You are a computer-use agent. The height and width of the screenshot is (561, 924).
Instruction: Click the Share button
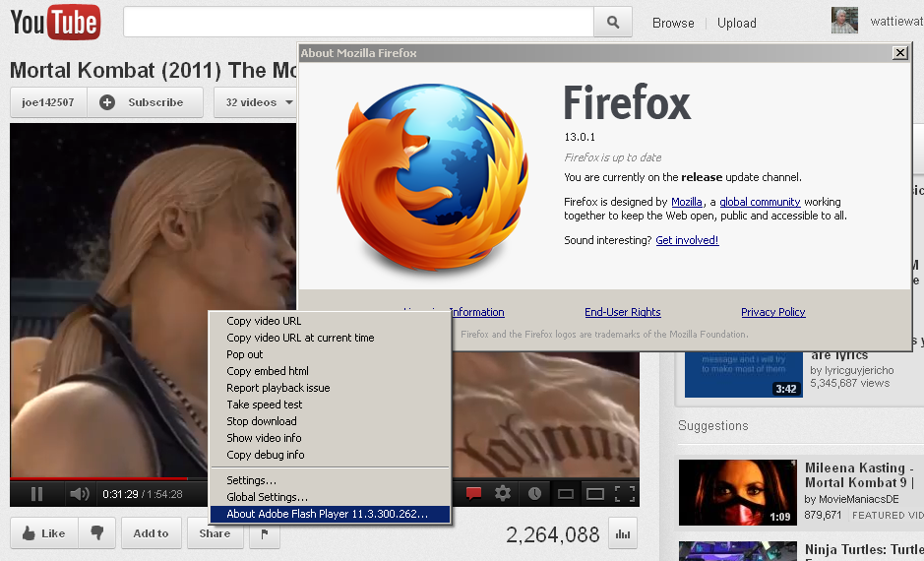pos(215,533)
